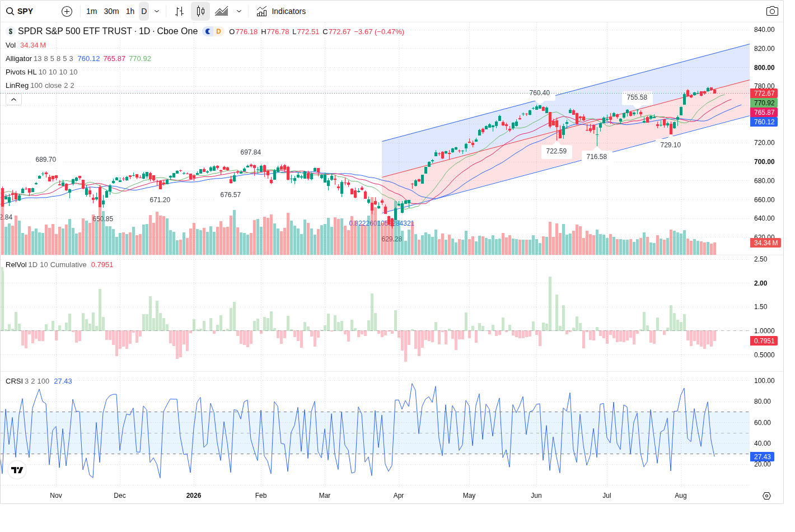Click the pink 765.87 price scale label
The image size is (795, 532).
click(764, 113)
